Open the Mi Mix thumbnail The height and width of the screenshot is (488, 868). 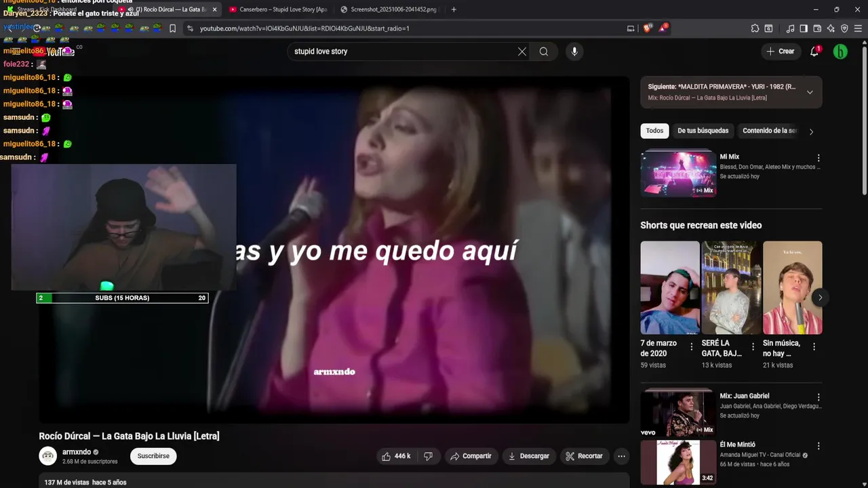[x=678, y=173]
